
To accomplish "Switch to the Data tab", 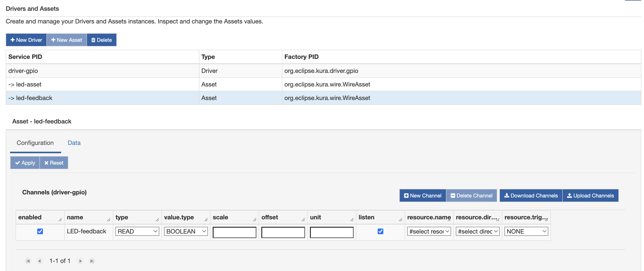I will [74, 143].
